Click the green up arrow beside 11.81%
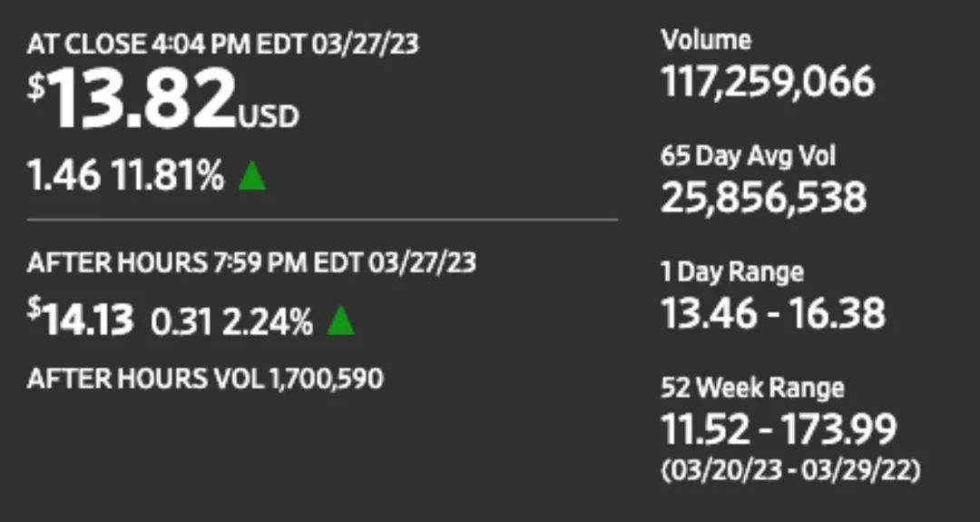The height and width of the screenshot is (522, 980). click(252, 176)
